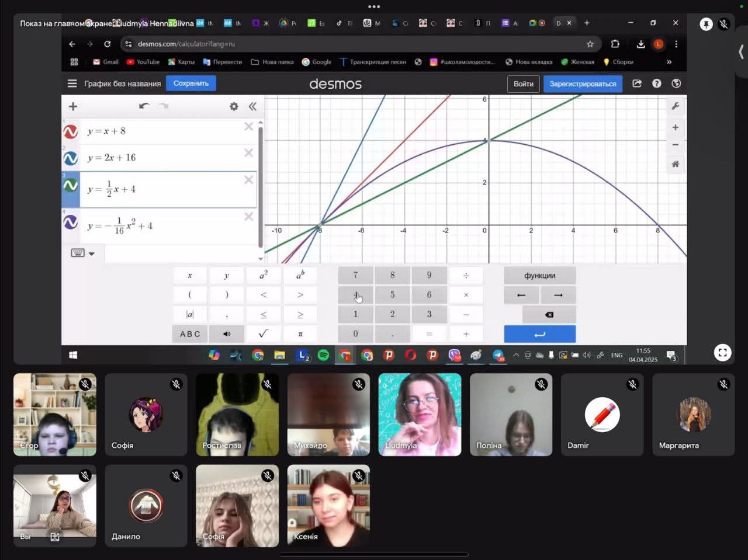The image size is (748, 560).
Task: Toggle visibility of y = 2x + 16 line
Action: pyautogui.click(x=71, y=158)
